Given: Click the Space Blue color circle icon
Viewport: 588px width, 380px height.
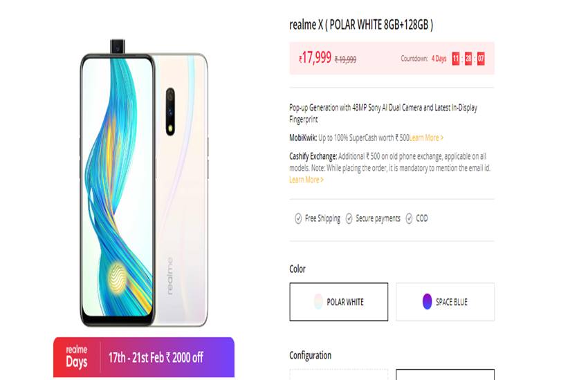Looking at the screenshot, I should click(x=427, y=302).
